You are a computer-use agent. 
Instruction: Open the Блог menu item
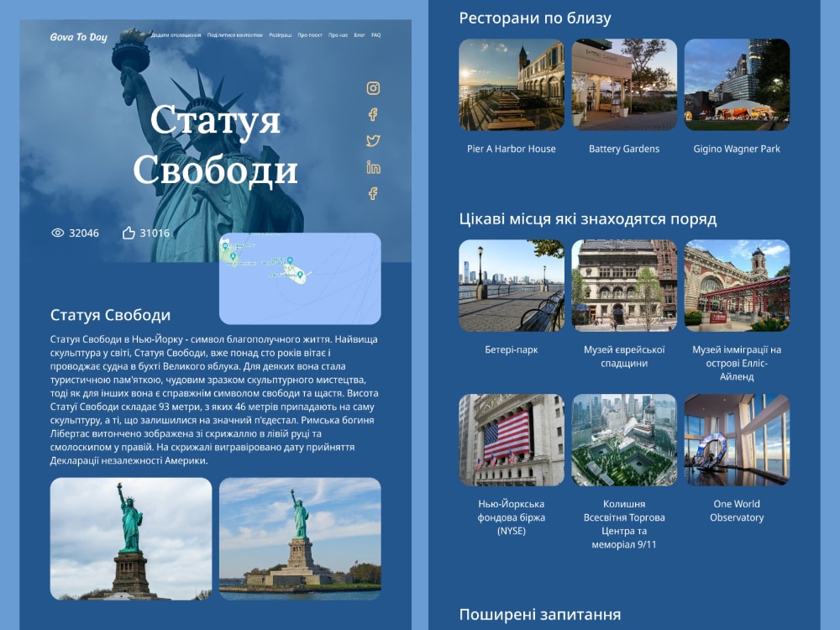pos(360,34)
